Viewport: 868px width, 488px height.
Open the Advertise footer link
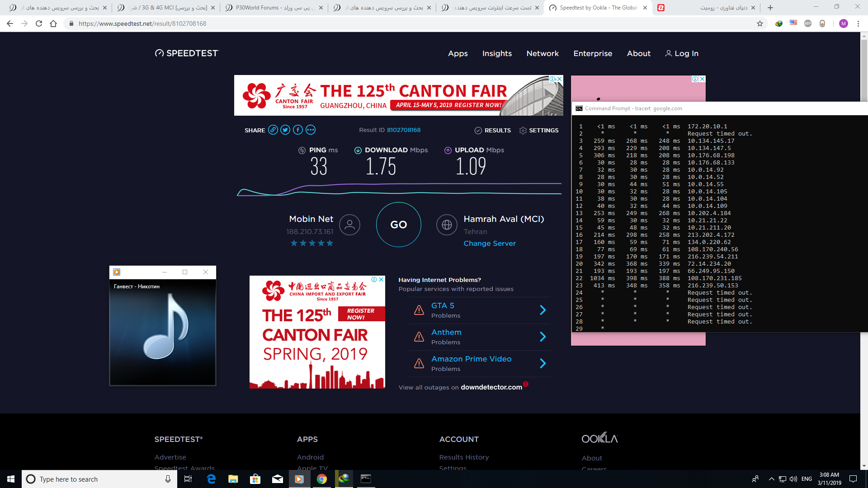170,457
